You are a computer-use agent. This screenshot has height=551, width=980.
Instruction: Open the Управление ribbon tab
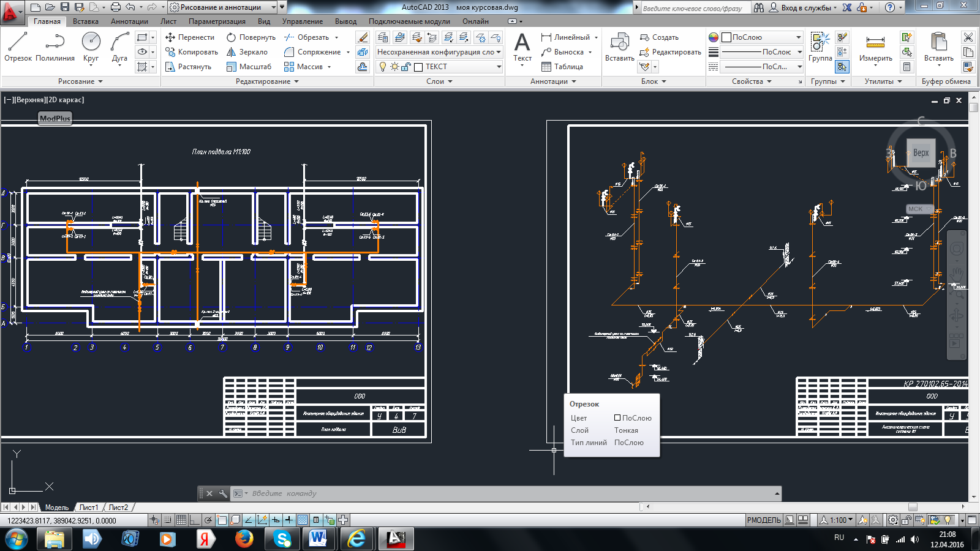click(303, 21)
